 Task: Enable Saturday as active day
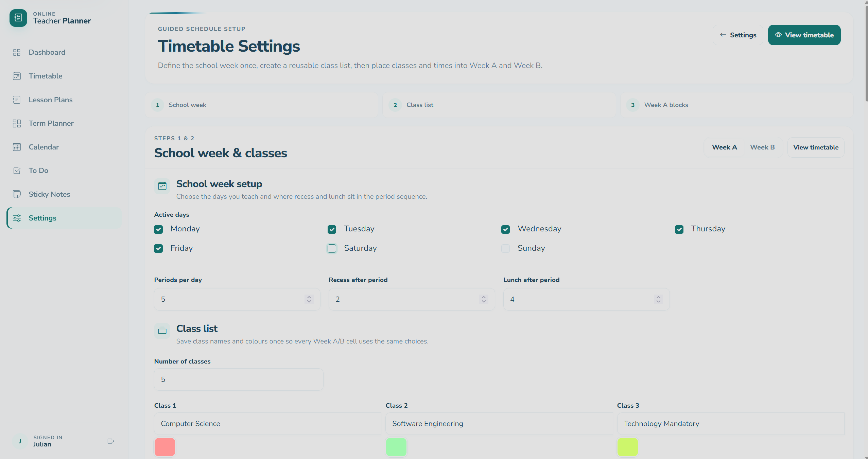[332, 249]
